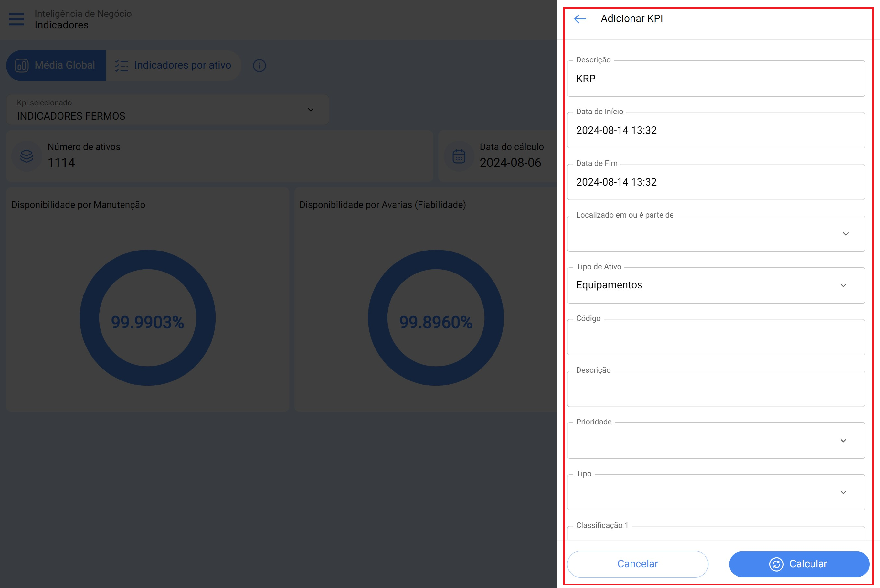Click the refresh icon inside Calcular
This screenshot has width=880, height=588.
(776, 564)
